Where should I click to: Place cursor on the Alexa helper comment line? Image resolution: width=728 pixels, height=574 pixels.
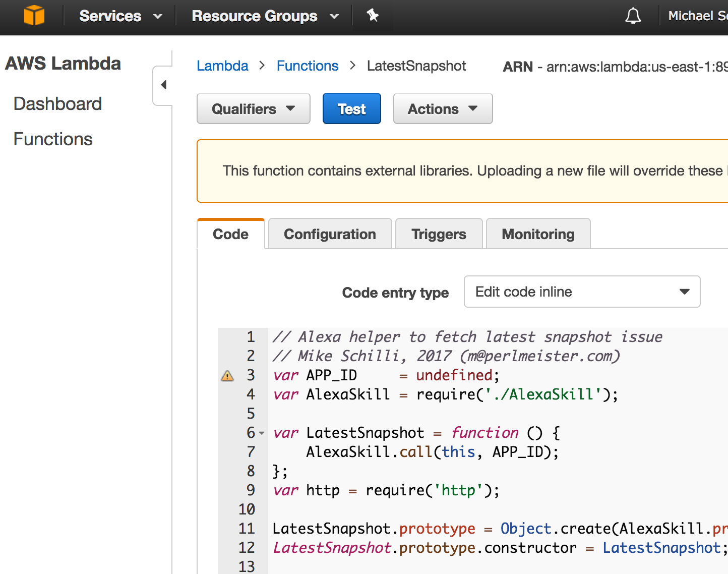tap(467, 337)
